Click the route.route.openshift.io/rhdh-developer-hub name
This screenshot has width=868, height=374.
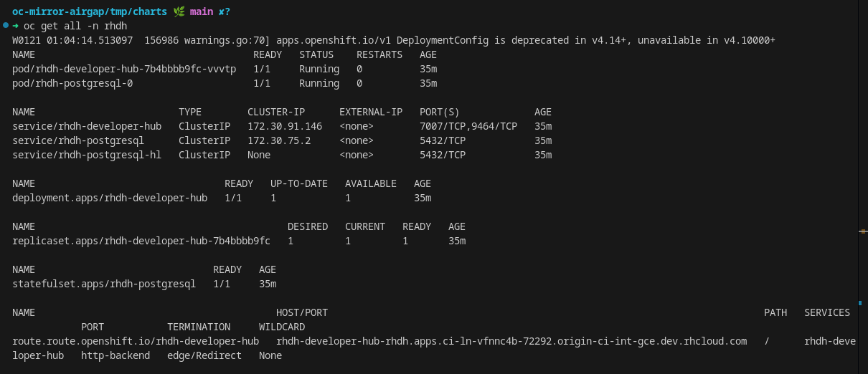pos(136,341)
